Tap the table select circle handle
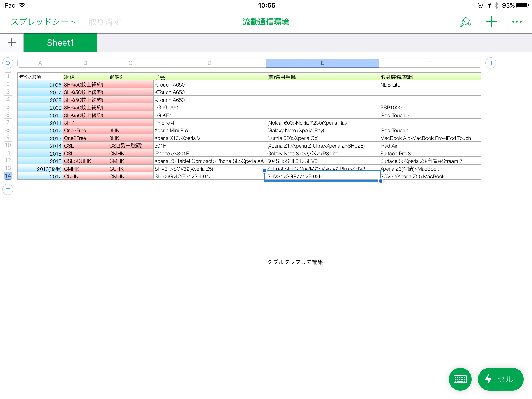Screen dimensions: 532x399 coord(8,63)
